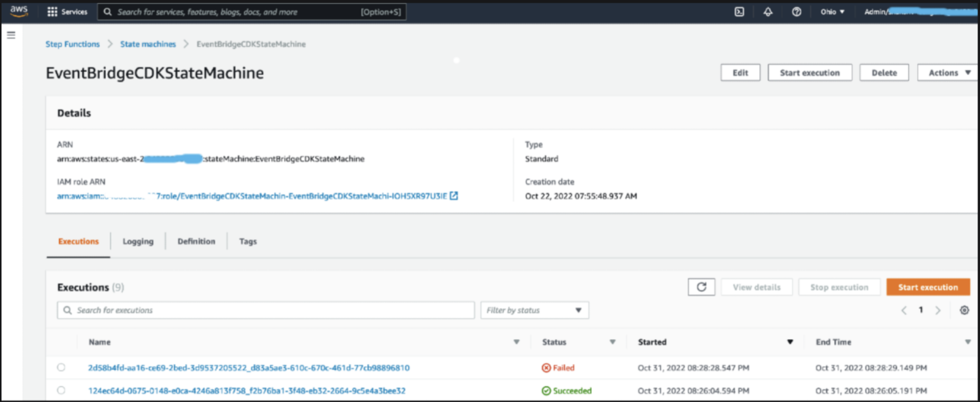Open the Services grid menu

[x=67, y=12]
